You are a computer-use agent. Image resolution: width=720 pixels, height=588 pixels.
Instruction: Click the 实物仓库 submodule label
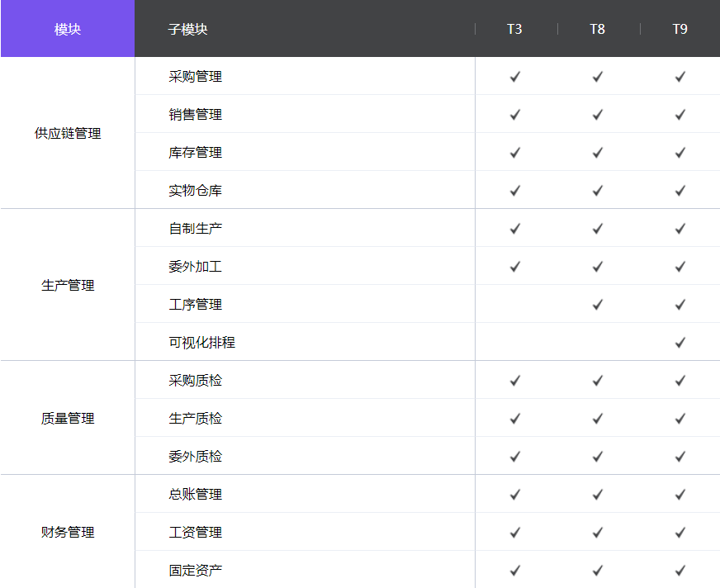coord(196,191)
